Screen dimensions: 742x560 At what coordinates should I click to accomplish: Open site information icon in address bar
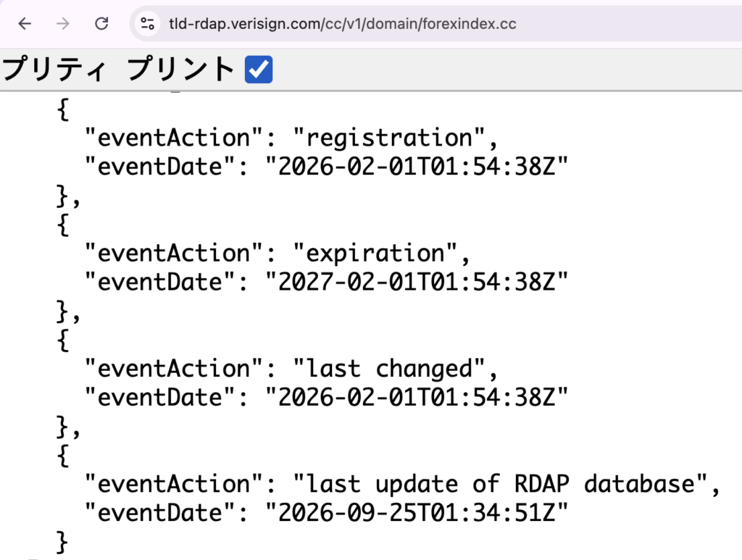(x=148, y=24)
